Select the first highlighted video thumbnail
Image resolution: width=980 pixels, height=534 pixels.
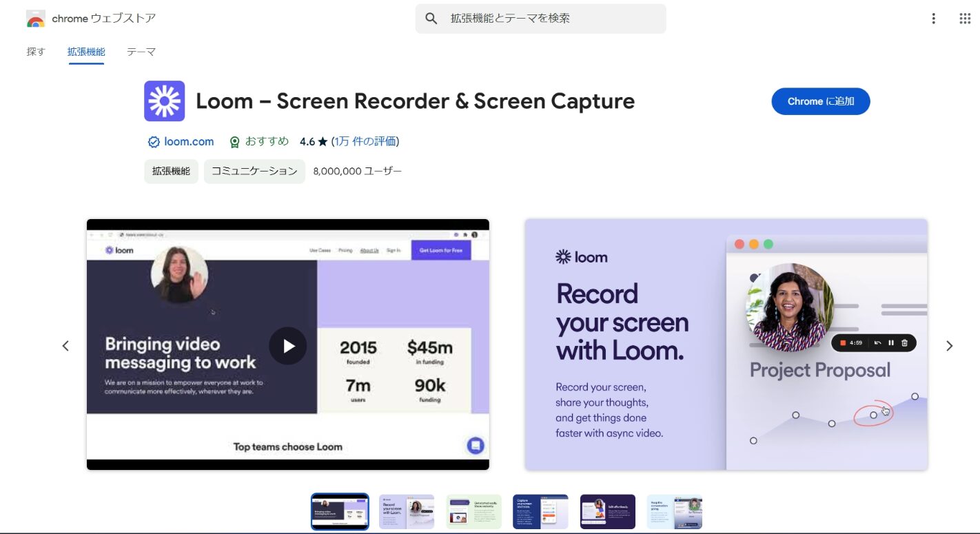point(340,512)
